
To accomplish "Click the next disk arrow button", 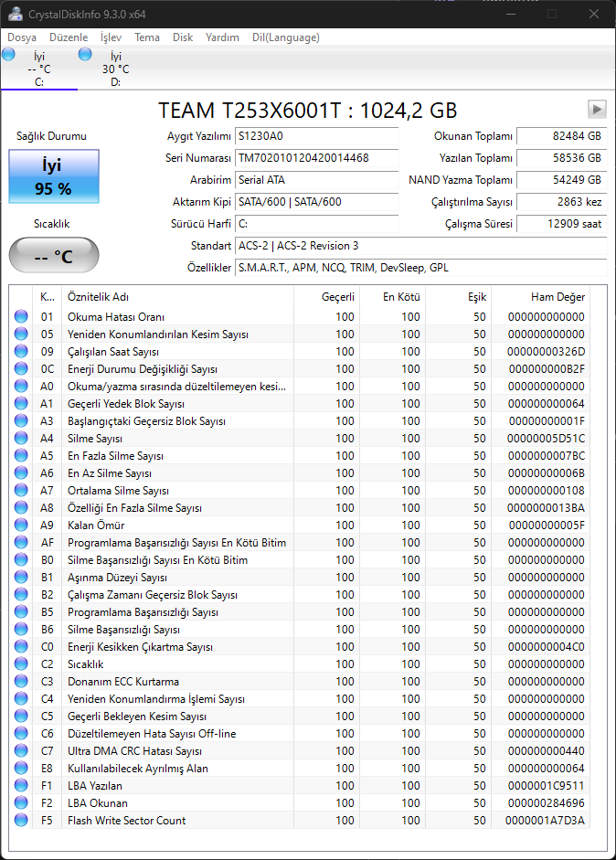I will tap(597, 109).
